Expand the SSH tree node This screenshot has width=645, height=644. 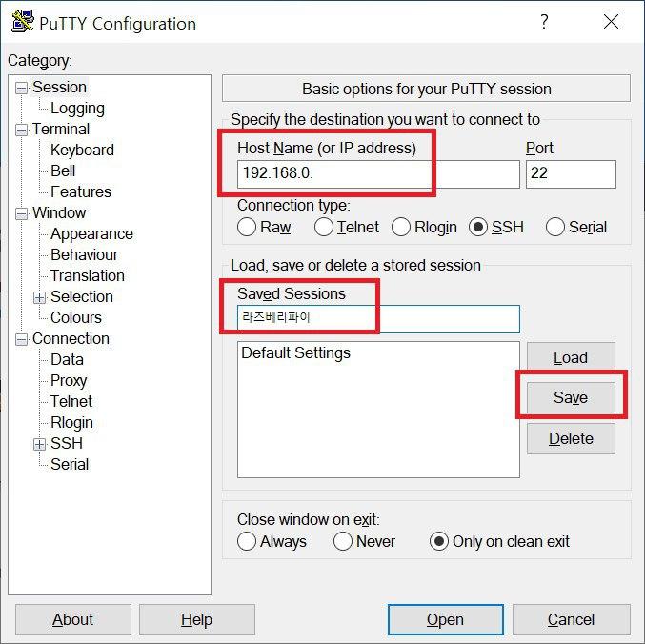[39, 444]
